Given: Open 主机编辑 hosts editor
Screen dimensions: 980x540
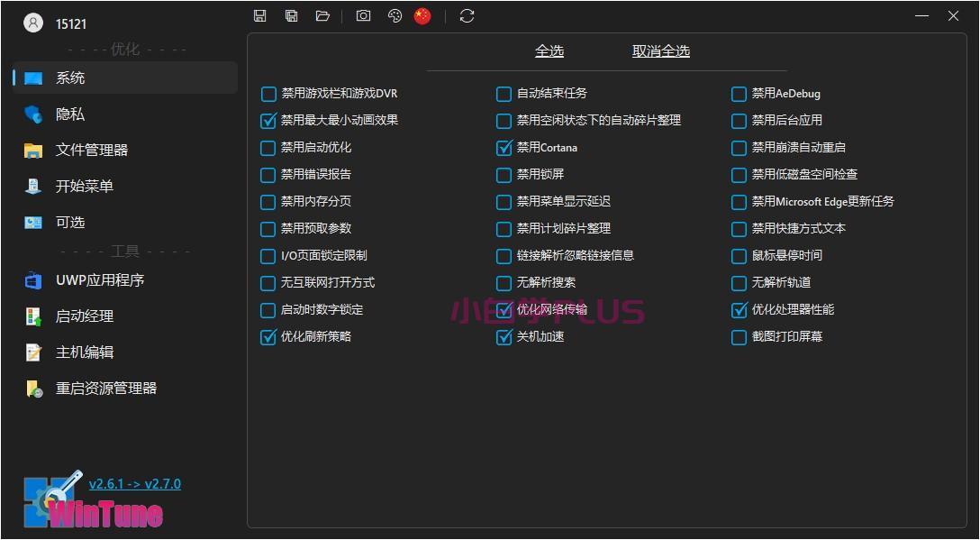Looking at the screenshot, I should click(125, 352).
